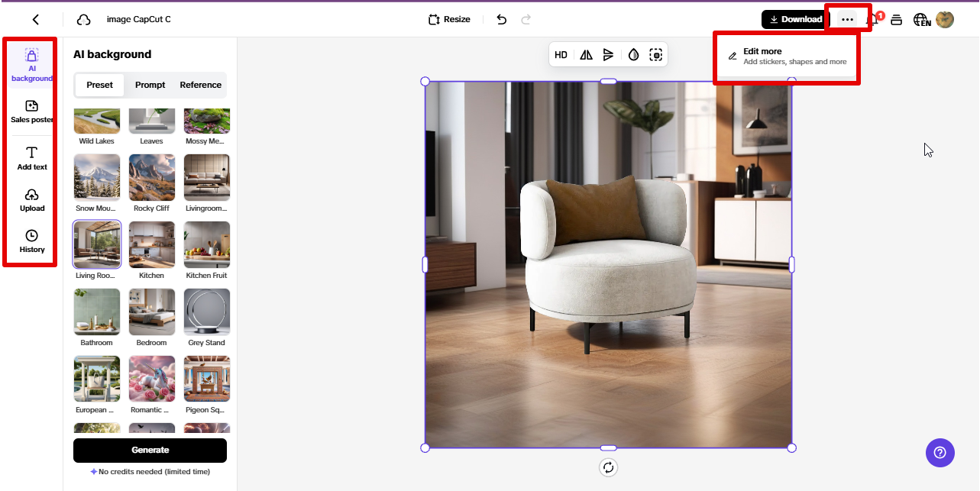Apply the Kitchen preset thumbnail
The height and width of the screenshot is (491, 980).
pyautogui.click(x=151, y=244)
